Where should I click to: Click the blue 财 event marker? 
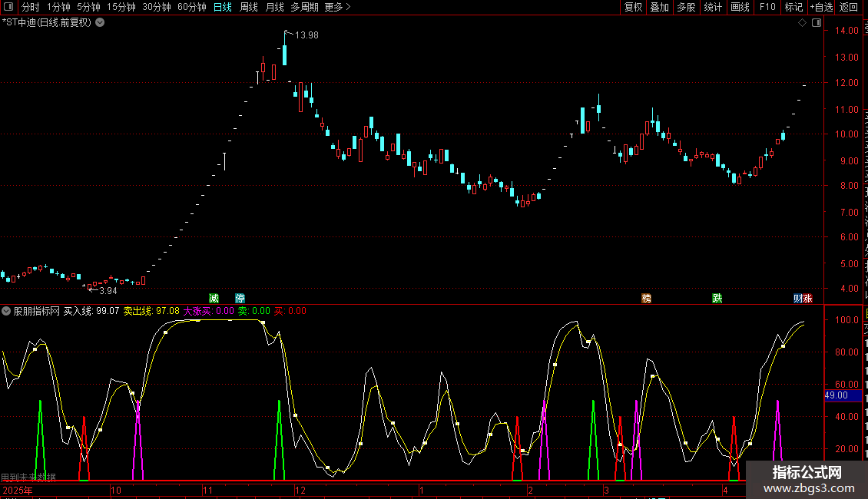[797, 298]
